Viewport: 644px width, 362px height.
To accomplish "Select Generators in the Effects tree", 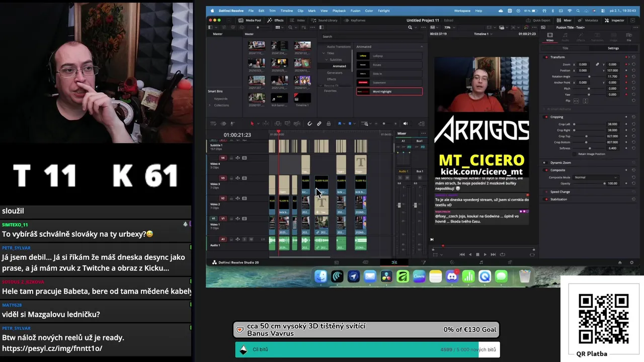I will 335,73.
